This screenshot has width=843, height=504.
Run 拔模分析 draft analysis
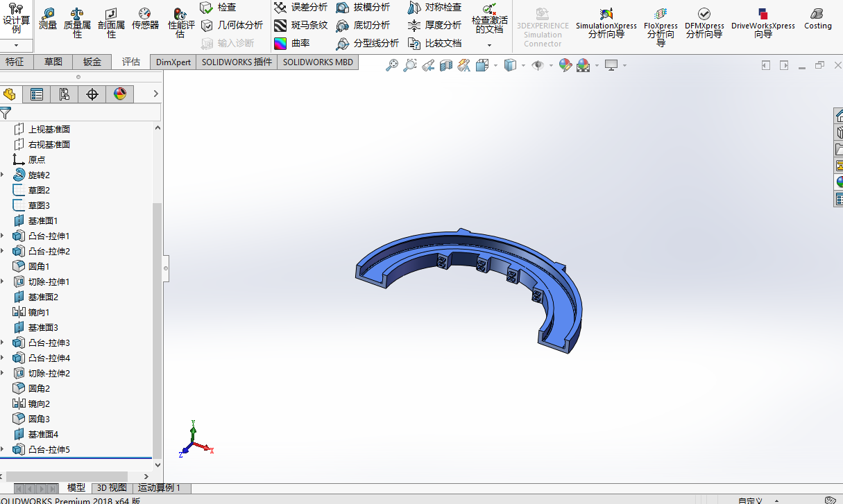(x=363, y=7)
